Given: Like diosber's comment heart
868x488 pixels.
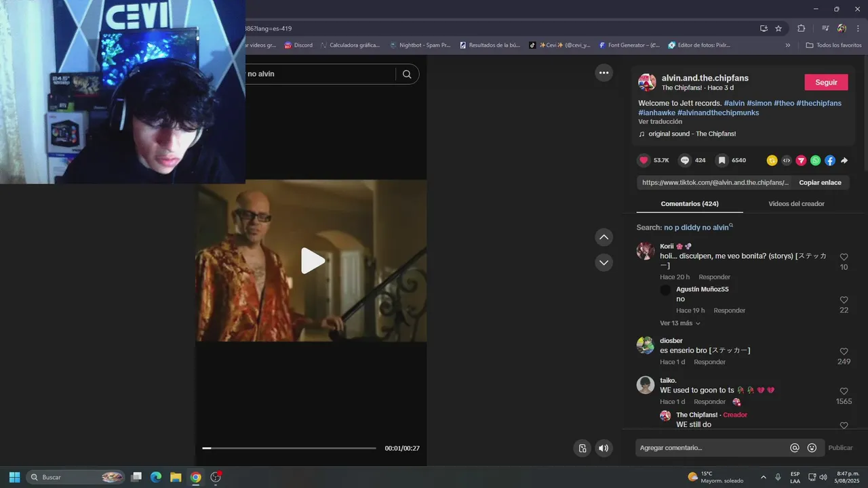Looking at the screenshot, I should coord(844,352).
